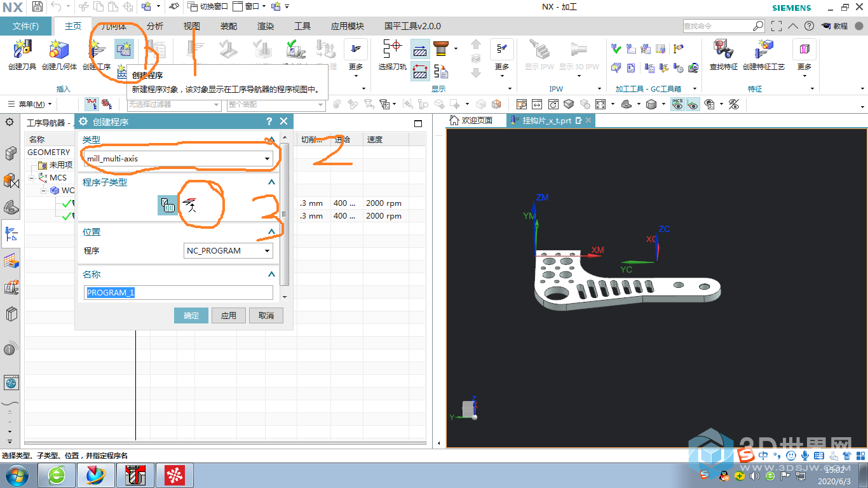Click the 速度 column header

(x=385, y=139)
